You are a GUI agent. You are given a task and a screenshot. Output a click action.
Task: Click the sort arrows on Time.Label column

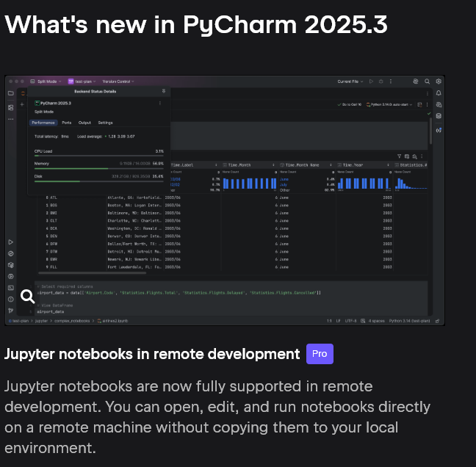[x=216, y=165]
